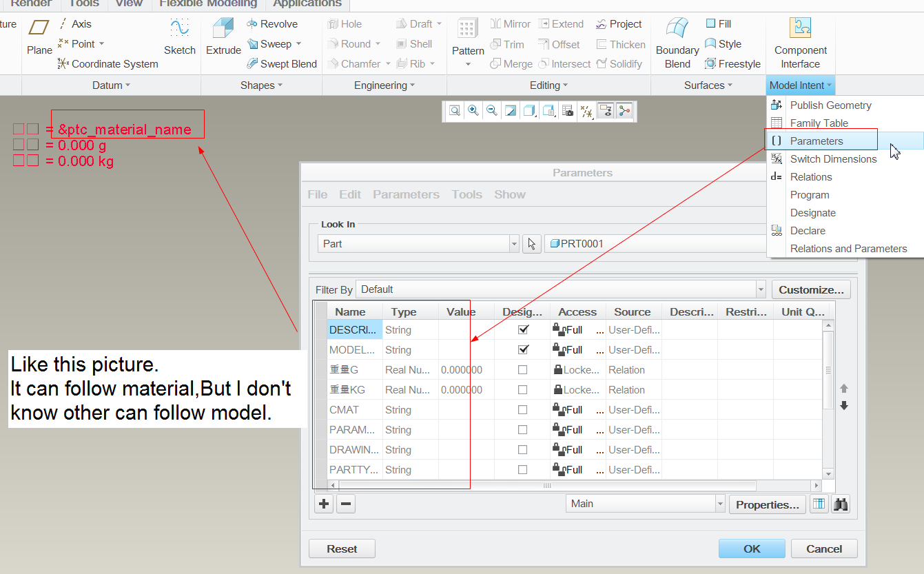
Task: Expand the Engineering group dropdown
Action: [x=384, y=85]
